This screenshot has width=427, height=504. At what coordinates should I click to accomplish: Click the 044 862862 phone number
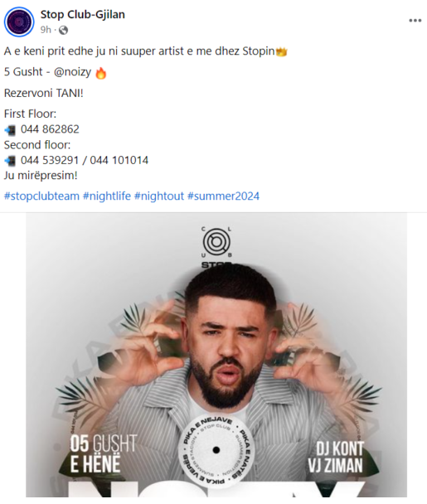[x=50, y=129]
